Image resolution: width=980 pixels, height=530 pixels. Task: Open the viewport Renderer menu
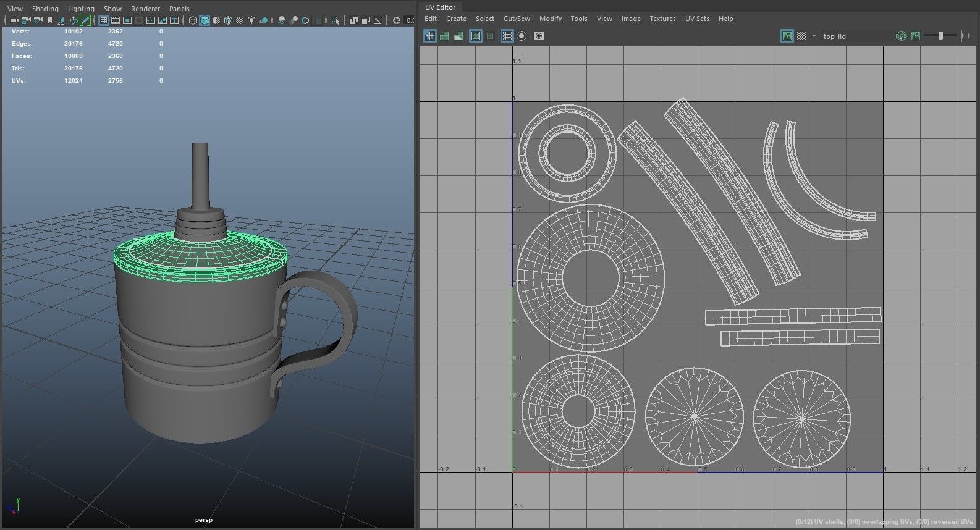pos(145,9)
